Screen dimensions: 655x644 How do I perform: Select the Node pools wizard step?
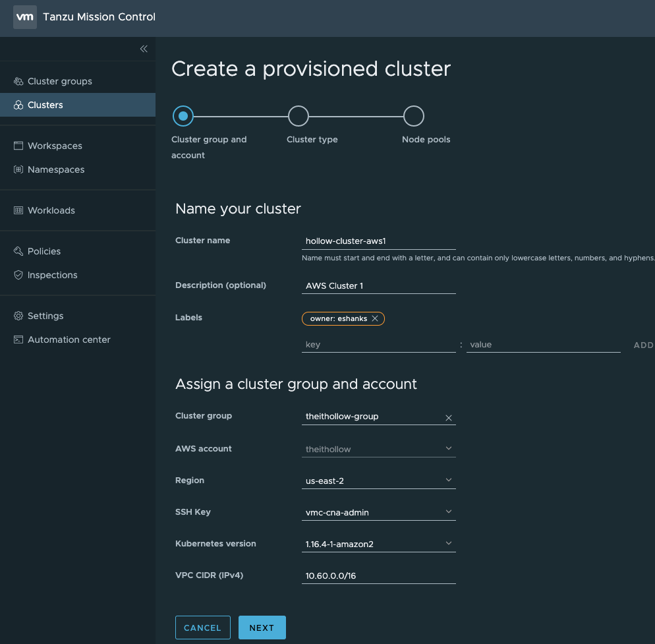click(414, 117)
